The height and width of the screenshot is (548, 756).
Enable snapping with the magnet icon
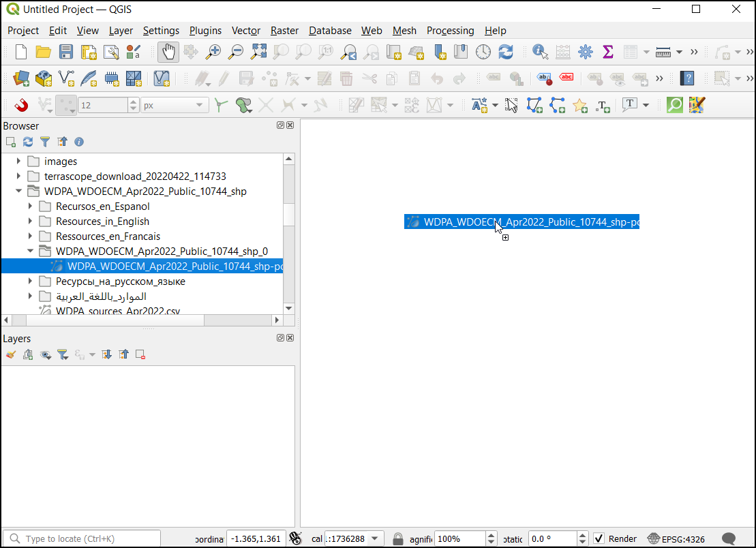[21, 105]
